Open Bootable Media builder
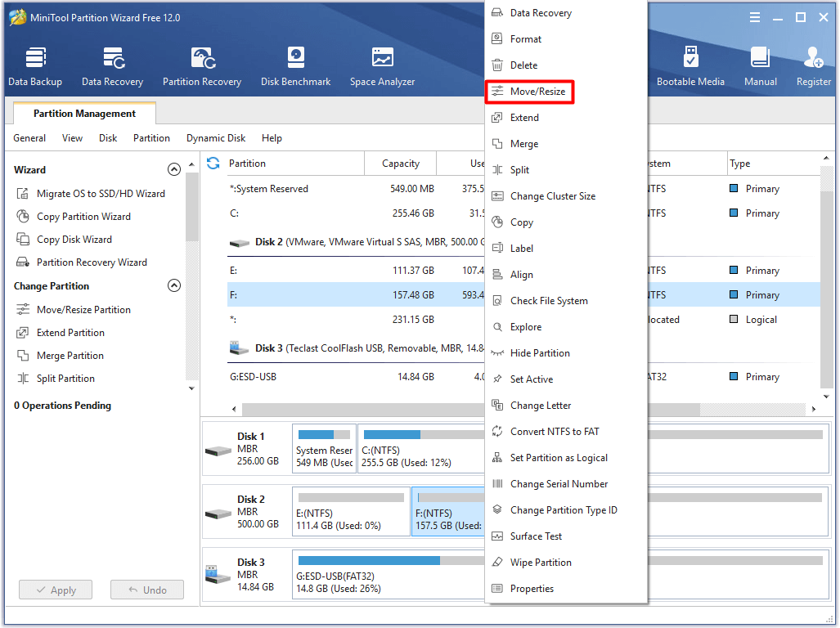Screen dimensions: 840x628 click(x=690, y=67)
